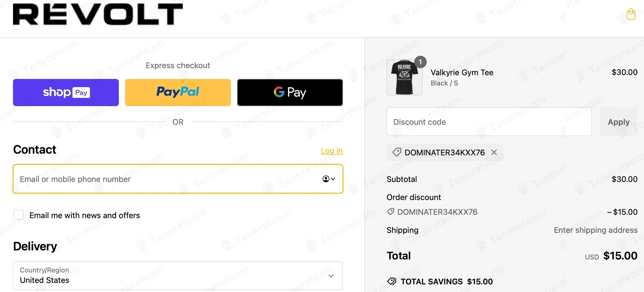Image resolution: width=644 pixels, height=292 pixels.
Task: Remove the applied DOMINATER34KXX76 discount code
Action: pyautogui.click(x=494, y=152)
